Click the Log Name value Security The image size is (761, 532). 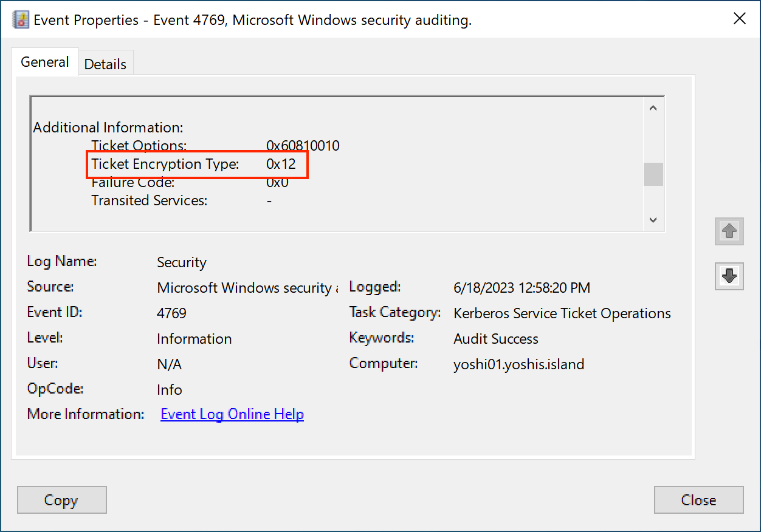tap(182, 262)
